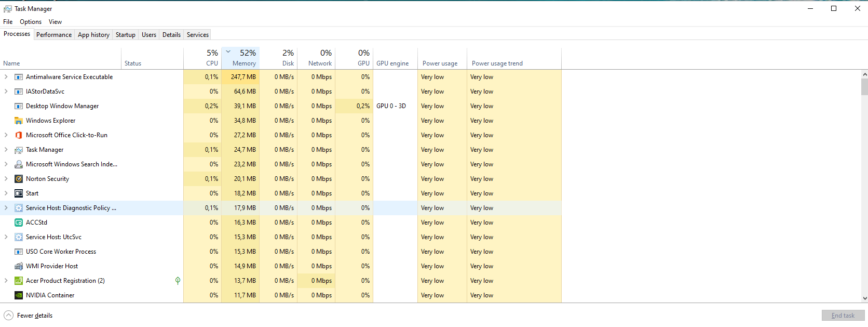
Task: Click the End task button
Action: pyautogui.click(x=843, y=316)
